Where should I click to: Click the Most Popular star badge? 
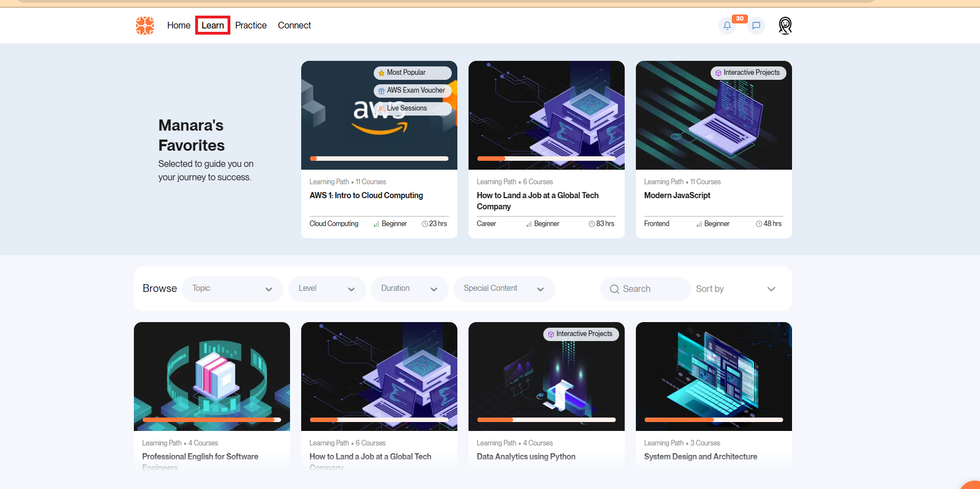[413, 73]
